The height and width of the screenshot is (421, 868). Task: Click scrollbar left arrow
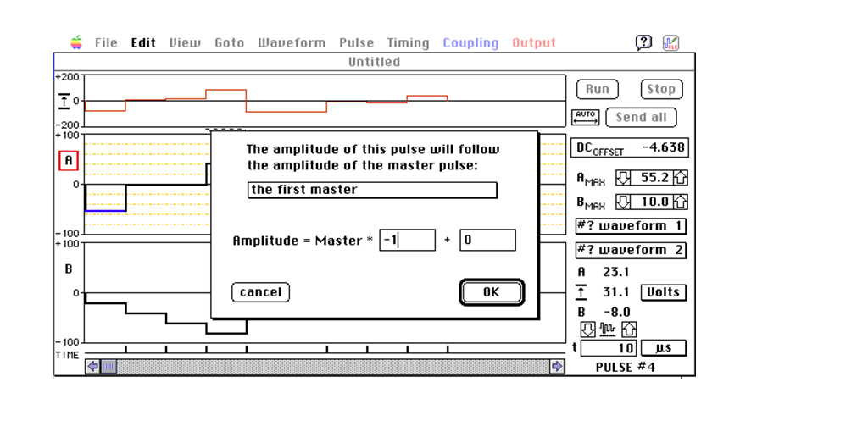click(x=92, y=366)
